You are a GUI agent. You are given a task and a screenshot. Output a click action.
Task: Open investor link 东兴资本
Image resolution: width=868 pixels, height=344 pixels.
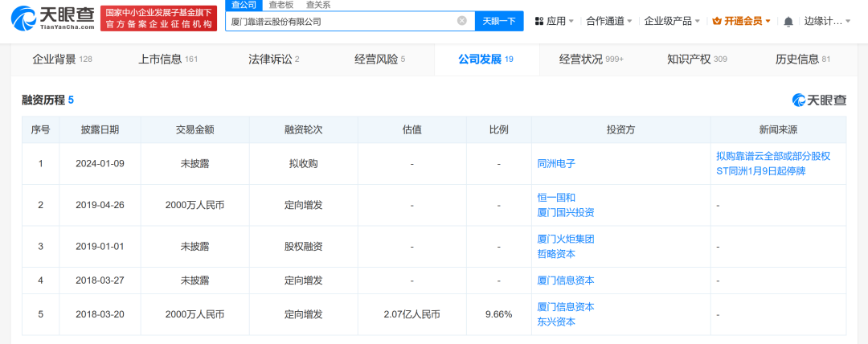[556, 321]
